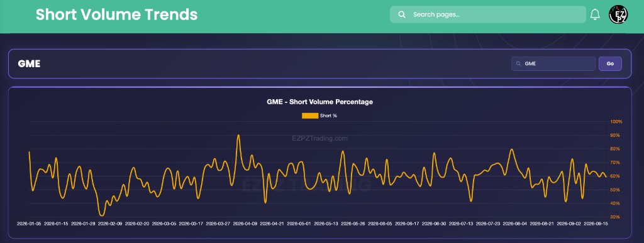Click the 2026-06-30 date label

[x=434, y=224]
